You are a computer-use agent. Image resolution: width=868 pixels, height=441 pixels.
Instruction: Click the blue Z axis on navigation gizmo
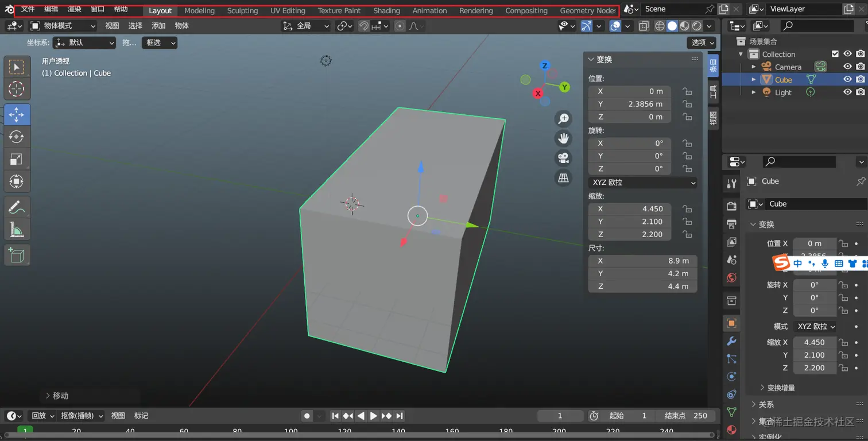point(545,65)
